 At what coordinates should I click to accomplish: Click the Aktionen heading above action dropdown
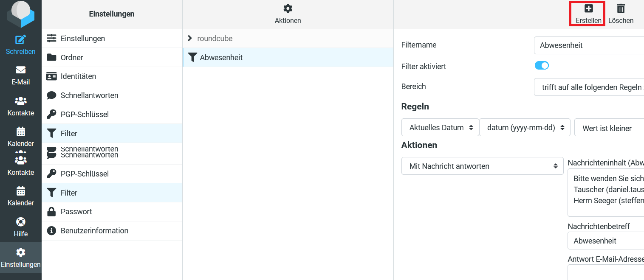(x=419, y=145)
